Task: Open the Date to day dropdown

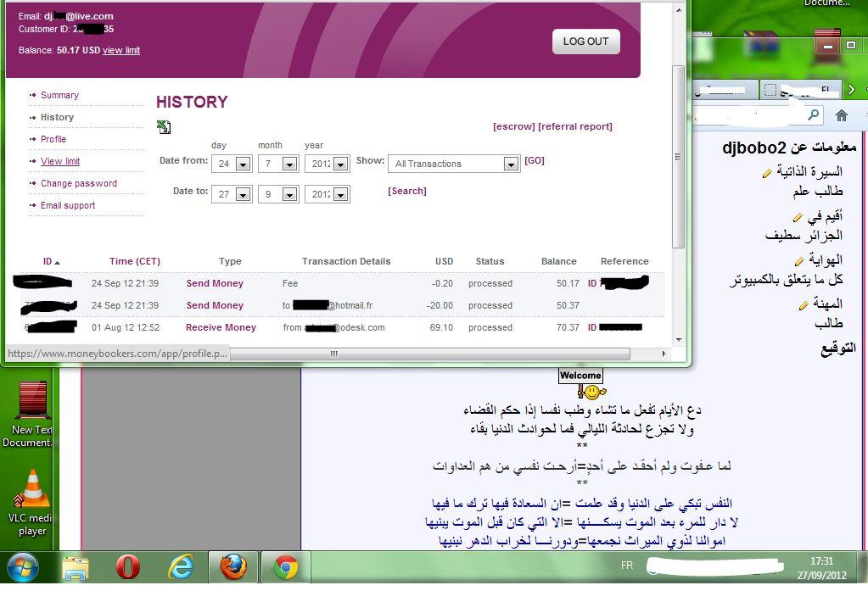Action: pyautogui.click(x=243, y=195)
